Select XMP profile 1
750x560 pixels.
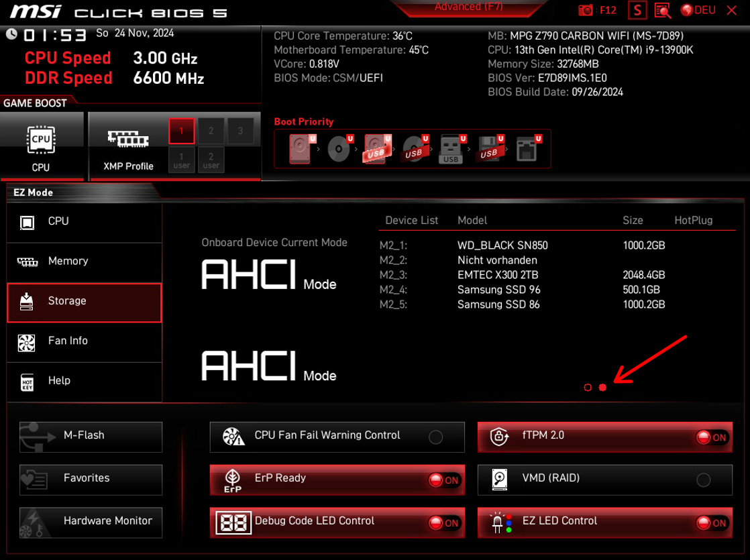pos(181,131)
